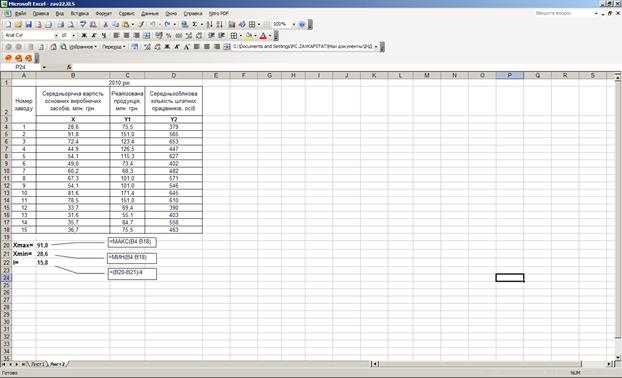This screenshot has height=378, width=622.
Task: Open the Arial Cyr font name dropdown
Action: 56,36
